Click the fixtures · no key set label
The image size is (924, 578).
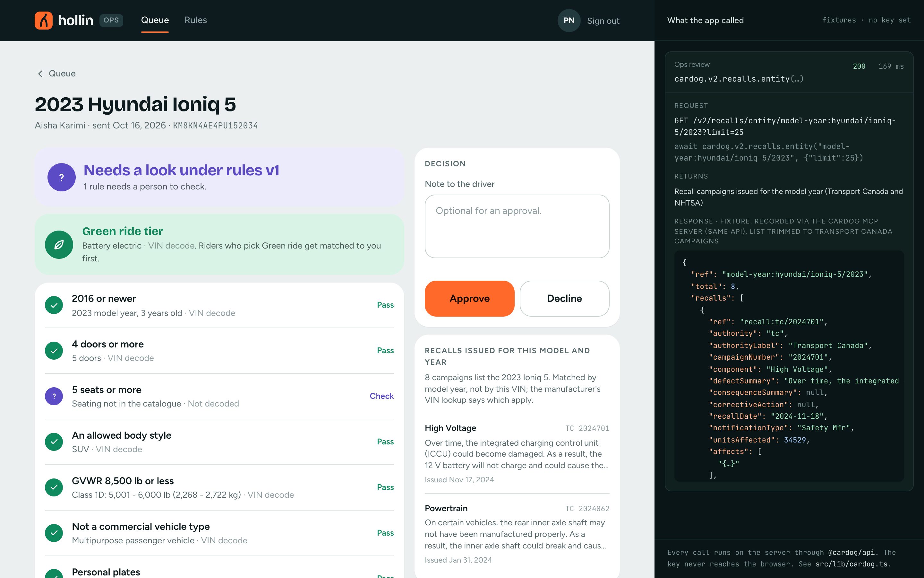866,20
